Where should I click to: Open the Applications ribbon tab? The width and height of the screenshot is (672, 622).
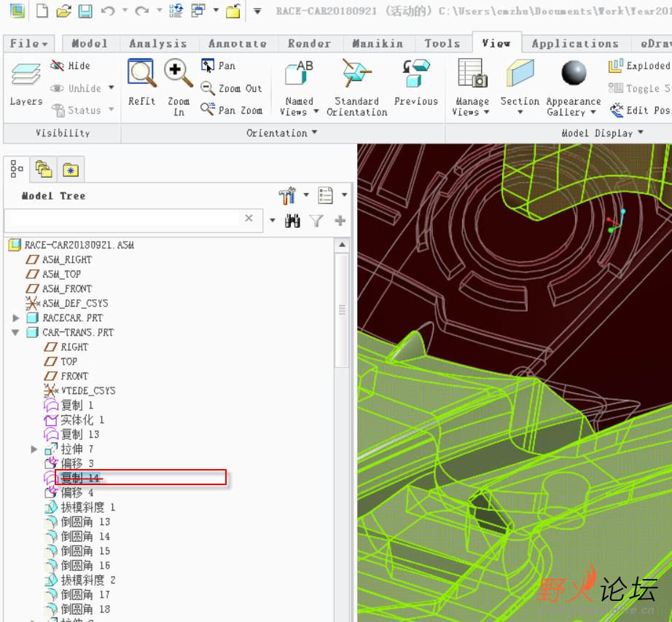pyautogui.click(x=575, y=43)
